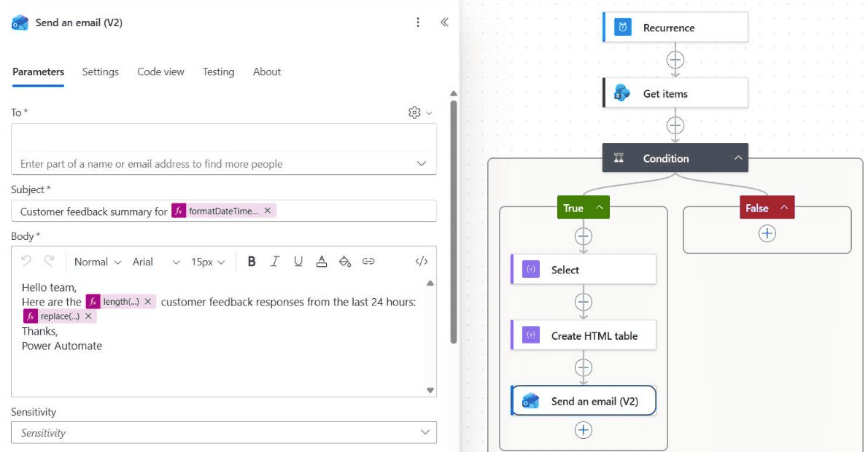Click the Condition node icon
The width and height of the screenshot is (868, 452).
pyautogui.click(x=619, y=158)
